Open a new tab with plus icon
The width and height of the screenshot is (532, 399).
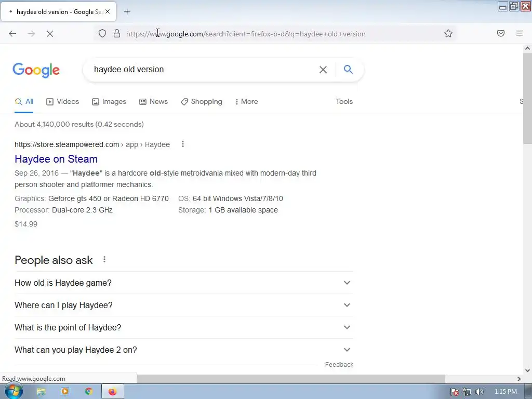point(127,12)
